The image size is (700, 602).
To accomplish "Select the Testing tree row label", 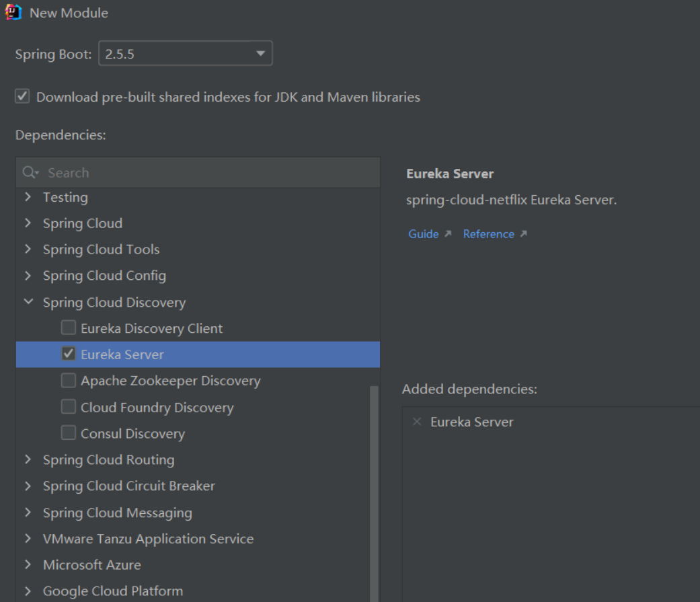I will coord(66,197).
